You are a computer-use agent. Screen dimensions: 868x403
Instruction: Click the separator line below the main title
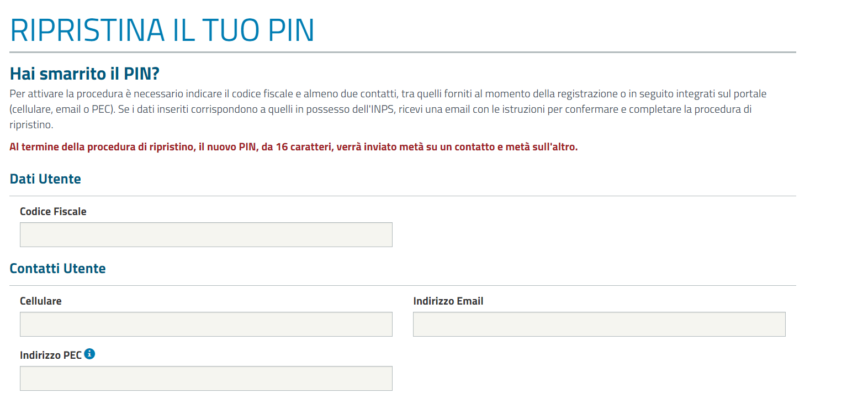coord(403,52)
